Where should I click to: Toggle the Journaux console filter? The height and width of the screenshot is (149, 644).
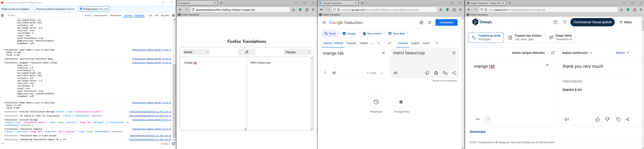[x=128, y=15]
